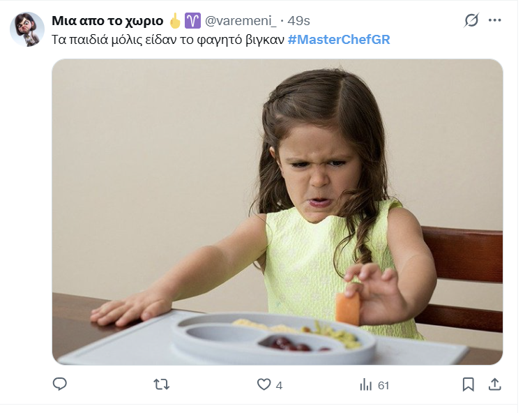Like the tweet with the heart icon
Image resolution: width=532 pixels, height=413 pixels.
point(264,384)
